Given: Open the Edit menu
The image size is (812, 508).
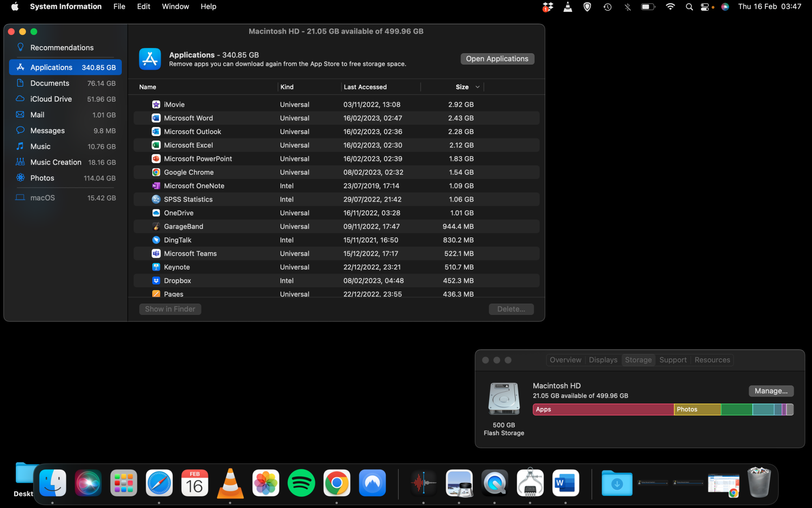Looking at the screenshot, I should click(x=143, y=7).
